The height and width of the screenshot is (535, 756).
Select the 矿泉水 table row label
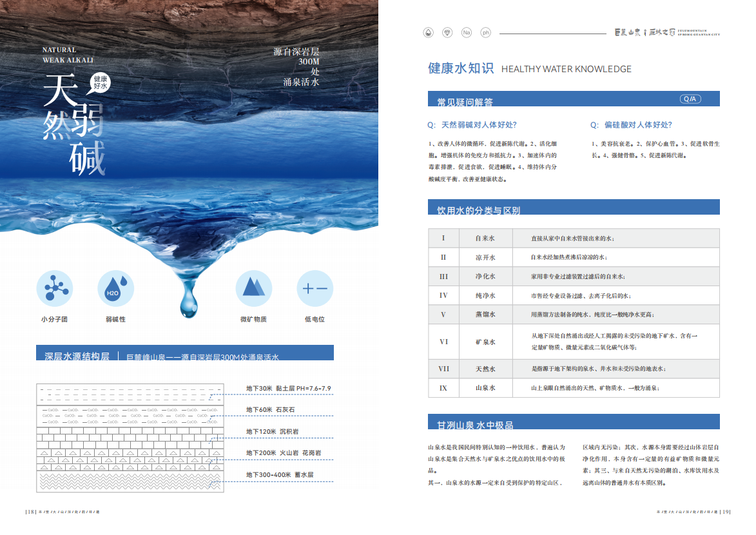pyautogui.click(x=485, y=342)
